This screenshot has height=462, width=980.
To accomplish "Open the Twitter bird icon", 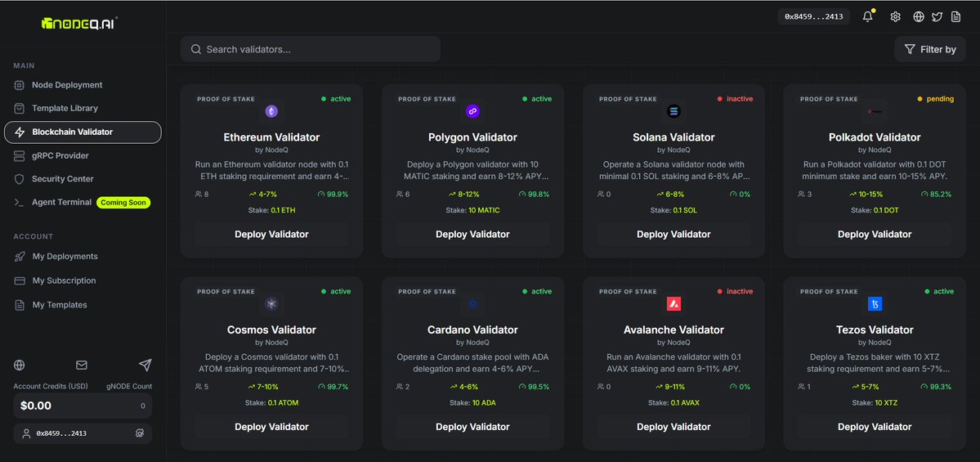I will (937, 17).
